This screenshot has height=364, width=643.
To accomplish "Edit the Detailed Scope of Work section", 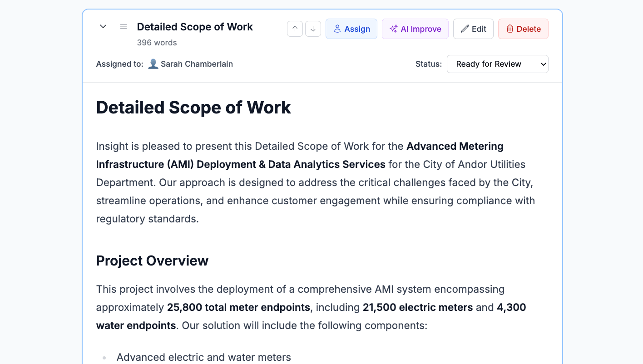I will tap(473, 29).
